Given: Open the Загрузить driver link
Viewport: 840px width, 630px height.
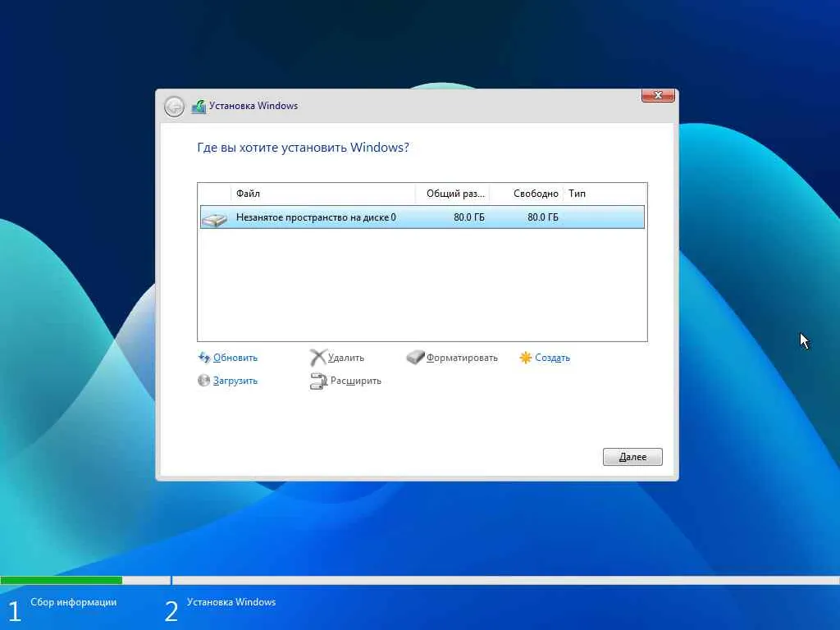Looking at the screenshot, I should [x=235, y=381].
